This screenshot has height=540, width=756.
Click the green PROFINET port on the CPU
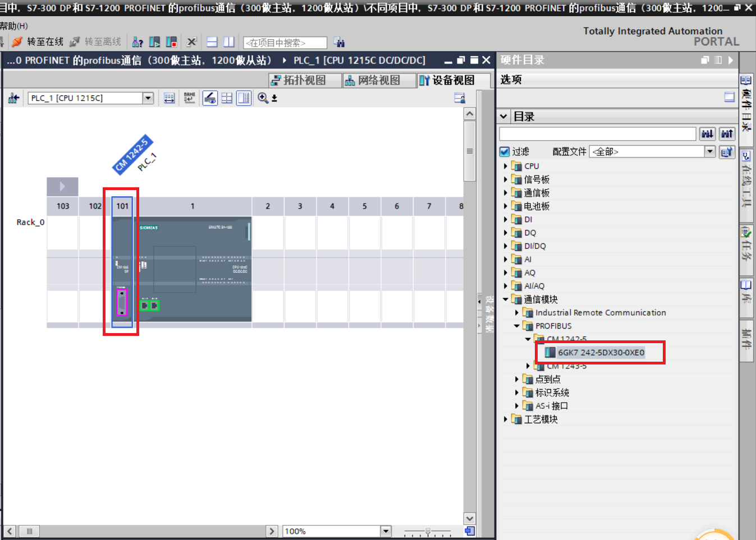[150, 305]
